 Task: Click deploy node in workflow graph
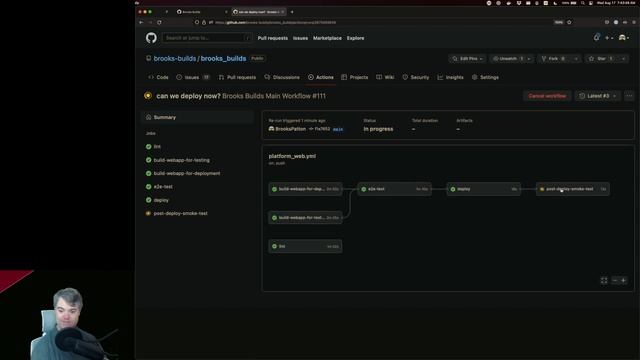pos(484,189)
